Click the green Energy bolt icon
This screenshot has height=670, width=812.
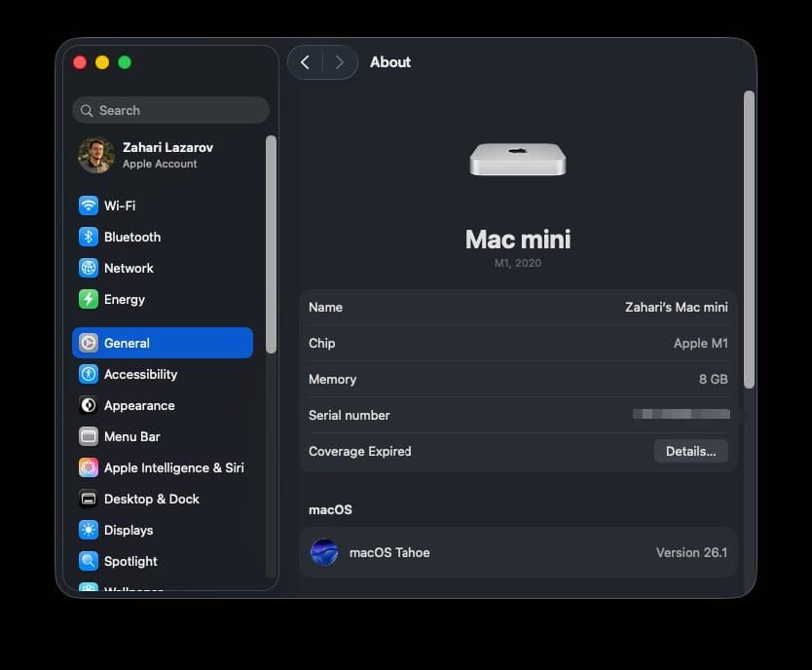[x=89, y=299]
